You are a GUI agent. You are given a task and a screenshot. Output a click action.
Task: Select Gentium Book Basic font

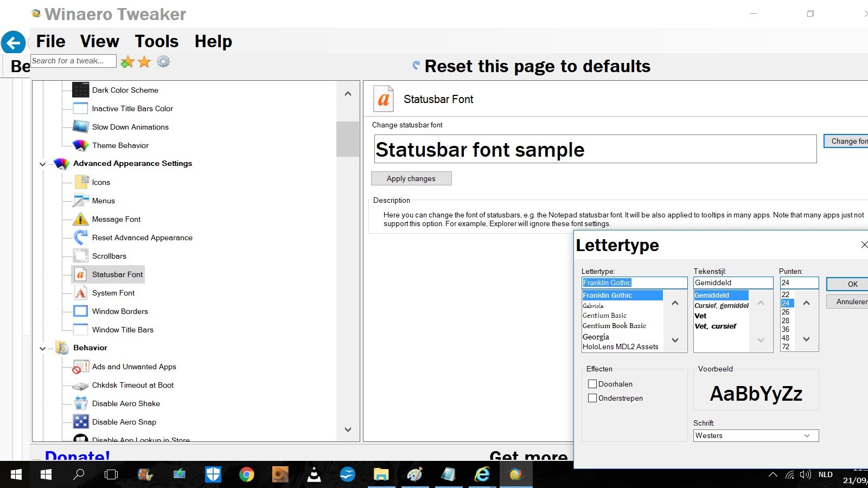tap(615, 326)
